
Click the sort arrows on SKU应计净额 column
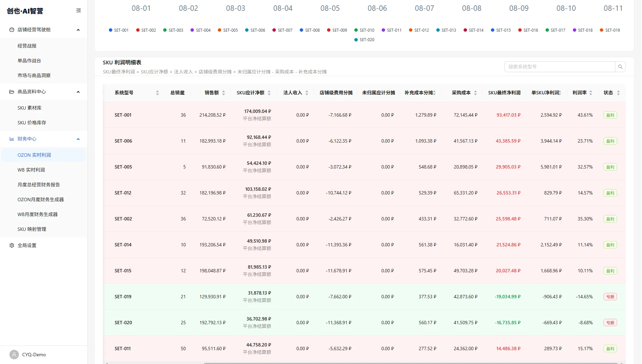(269, 93)
